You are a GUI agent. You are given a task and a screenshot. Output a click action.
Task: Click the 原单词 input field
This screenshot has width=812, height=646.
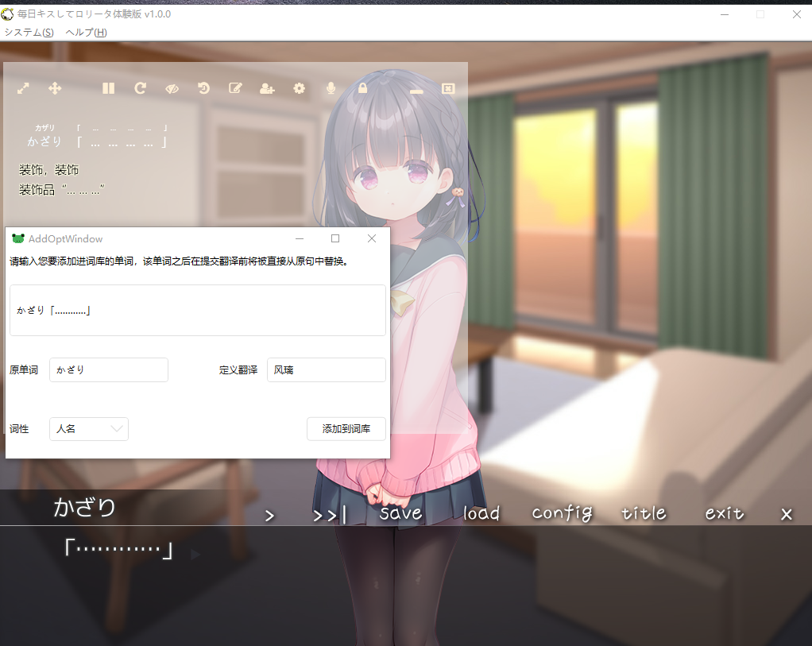coord(109,369)
